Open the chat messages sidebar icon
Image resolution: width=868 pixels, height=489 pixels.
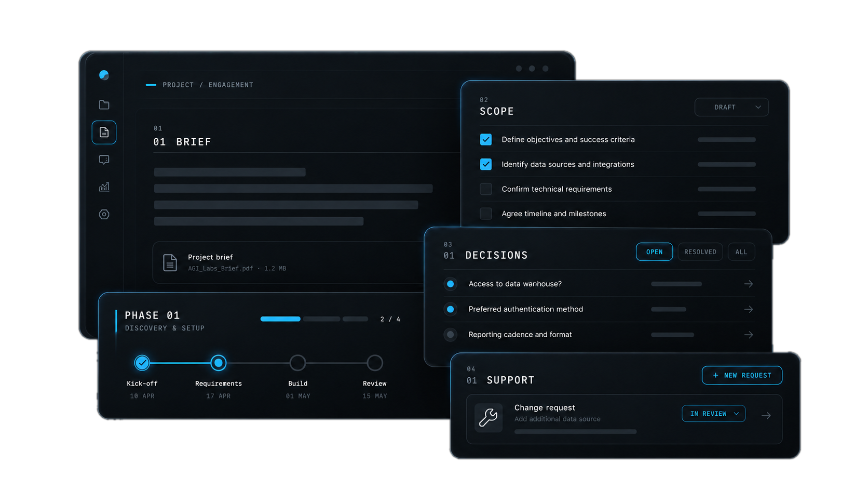click(x=104, y=160)
